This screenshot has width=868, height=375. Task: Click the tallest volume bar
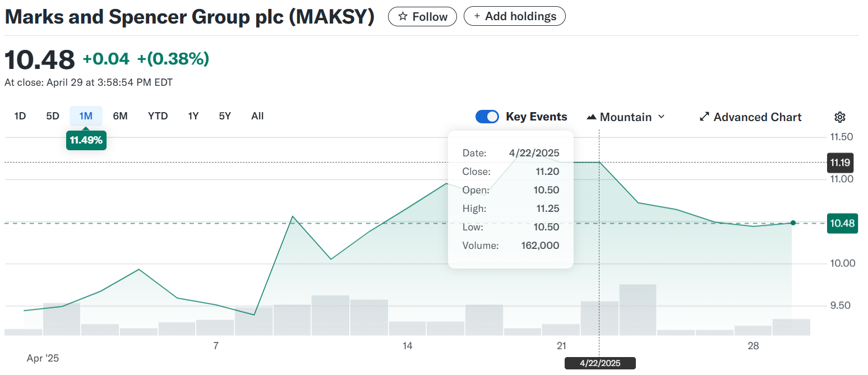tap(638, 309)
